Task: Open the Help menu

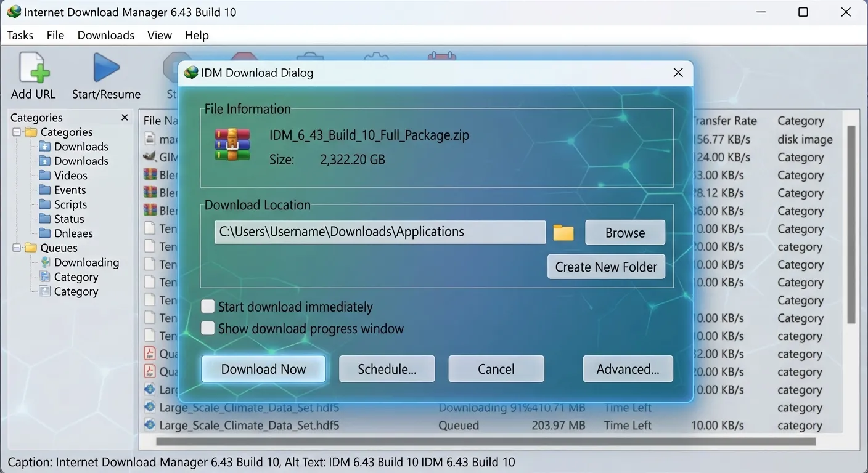Action: pyautogui.click(x=197, y=35)
